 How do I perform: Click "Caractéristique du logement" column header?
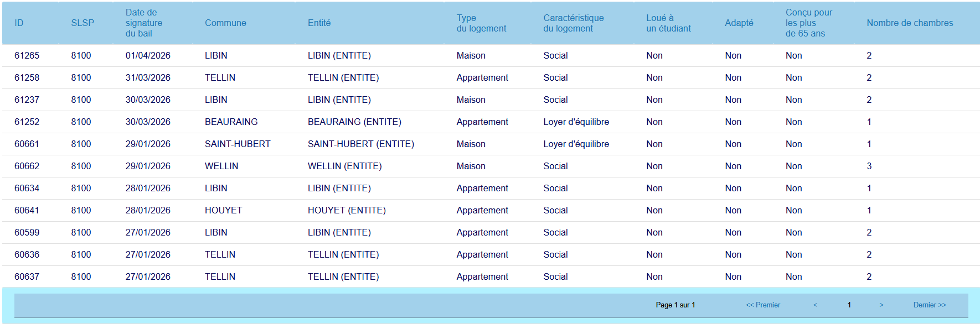tap(573, 23)
